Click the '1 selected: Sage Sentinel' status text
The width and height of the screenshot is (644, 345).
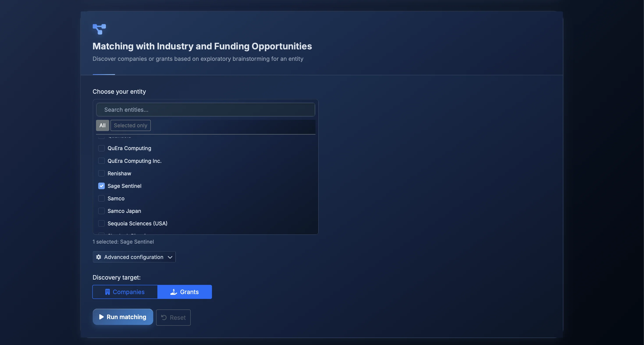[x=123, y=242]
